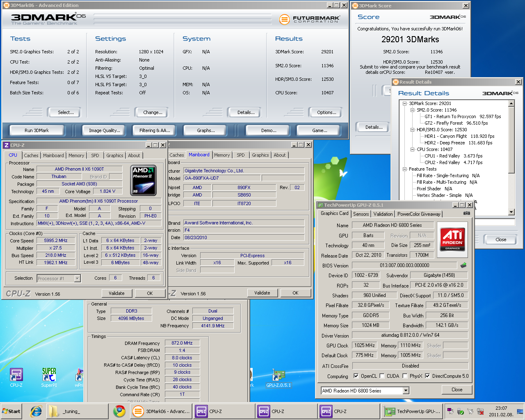
Task: Click the ATI Radeon Graphics logo in GPU-Z
Action: [x=452, y=239]
